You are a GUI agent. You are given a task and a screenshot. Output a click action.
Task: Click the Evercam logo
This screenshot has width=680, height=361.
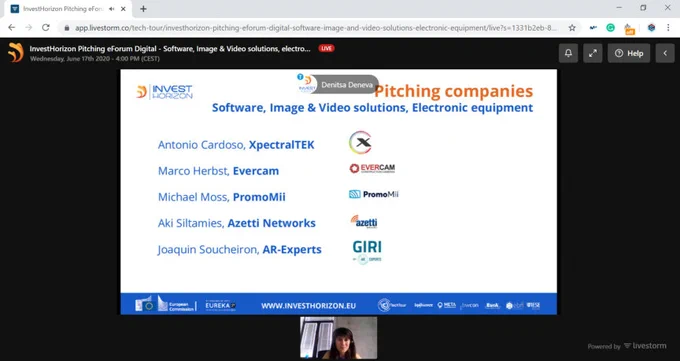tap(372, 168)
